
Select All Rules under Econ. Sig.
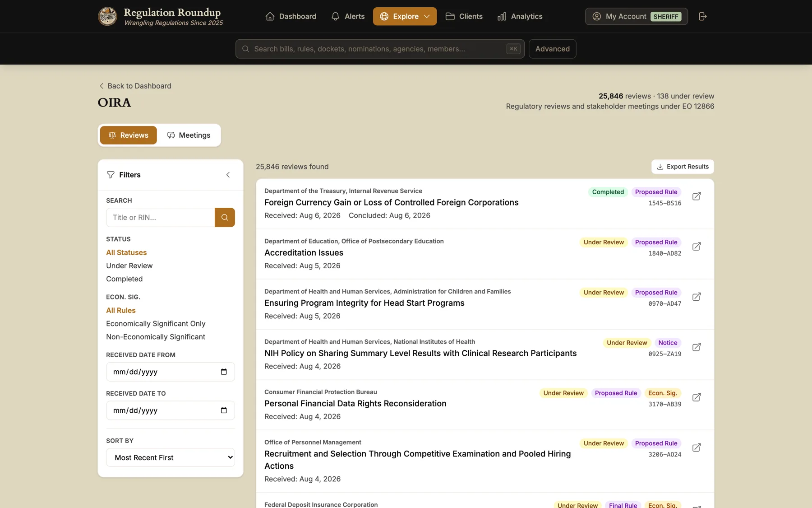(121, 310)
